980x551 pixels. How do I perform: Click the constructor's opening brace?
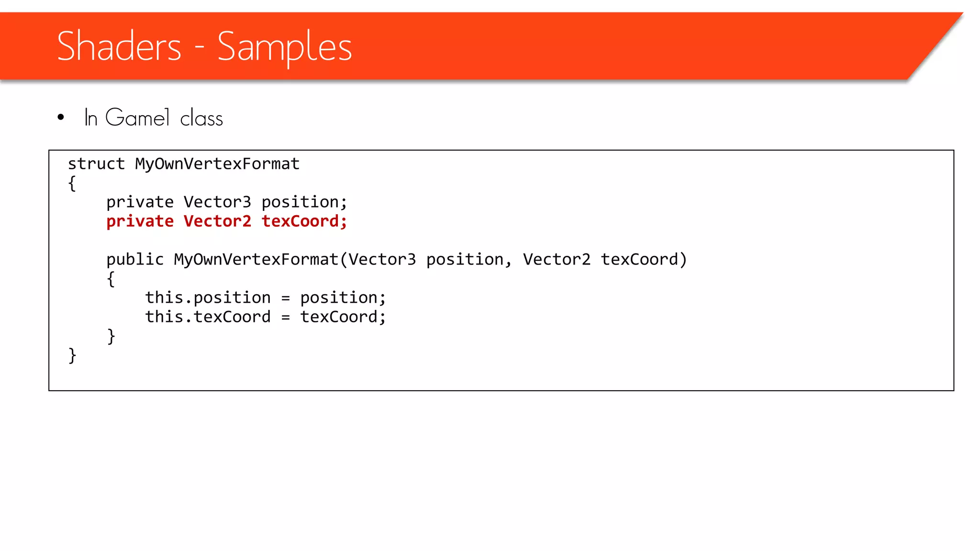point(111,279)
